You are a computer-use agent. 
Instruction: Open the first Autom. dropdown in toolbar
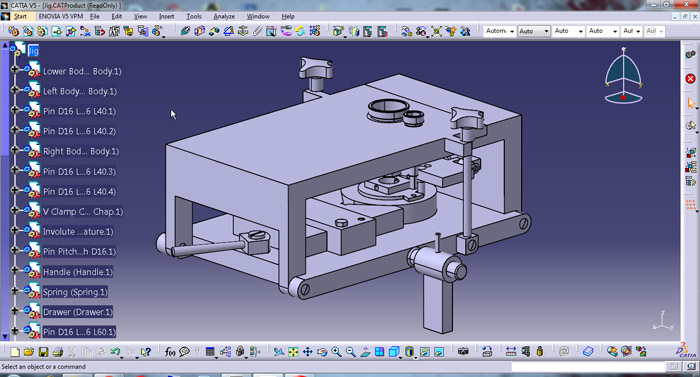[499, 31]
